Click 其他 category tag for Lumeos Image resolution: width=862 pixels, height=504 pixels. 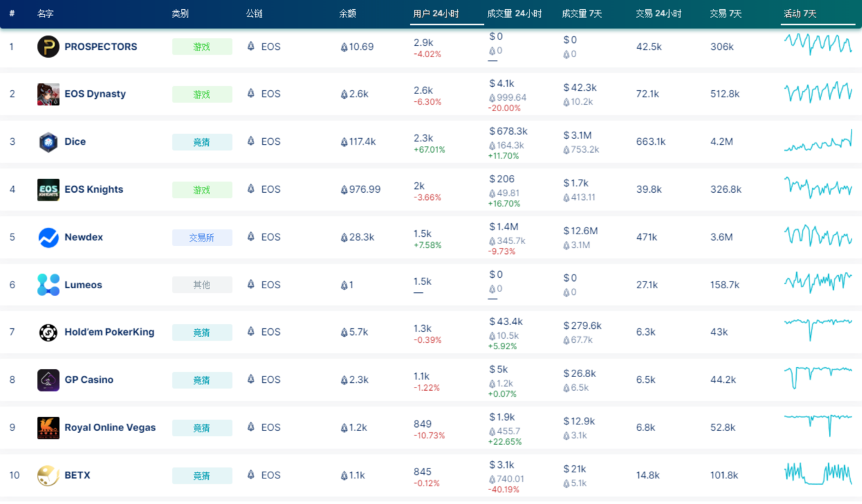click(202, 285)
